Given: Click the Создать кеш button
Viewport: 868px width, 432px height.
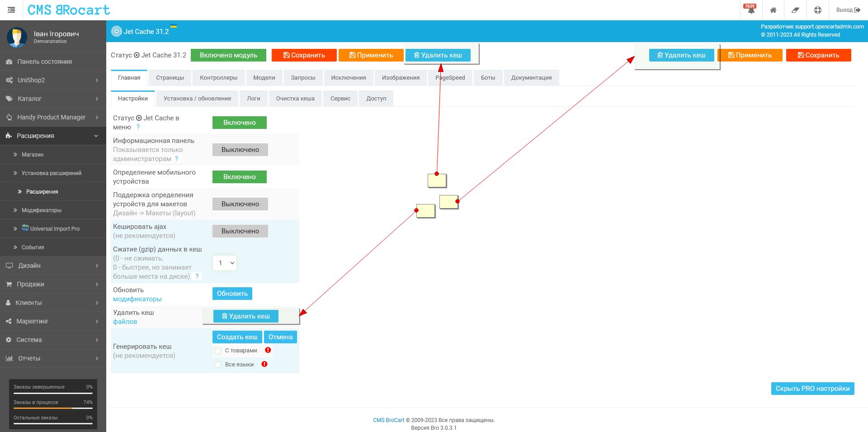Looking at the screenshot, I should 237,337.
